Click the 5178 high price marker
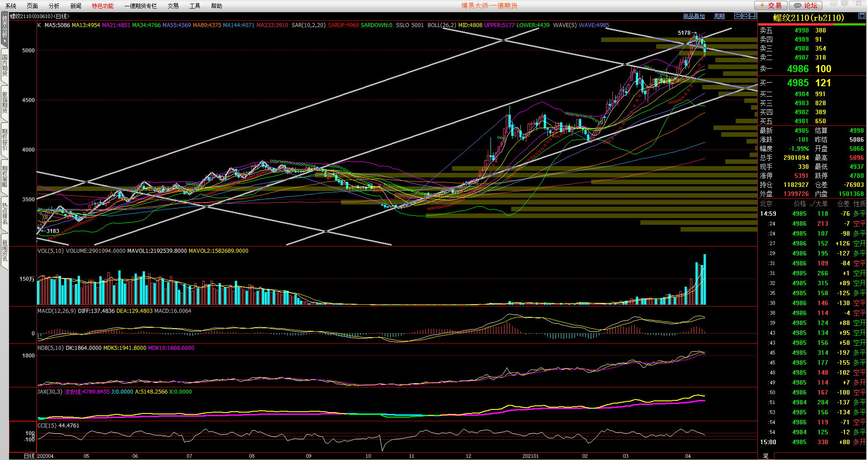868x460 pixels. click(x=684, y=33)
